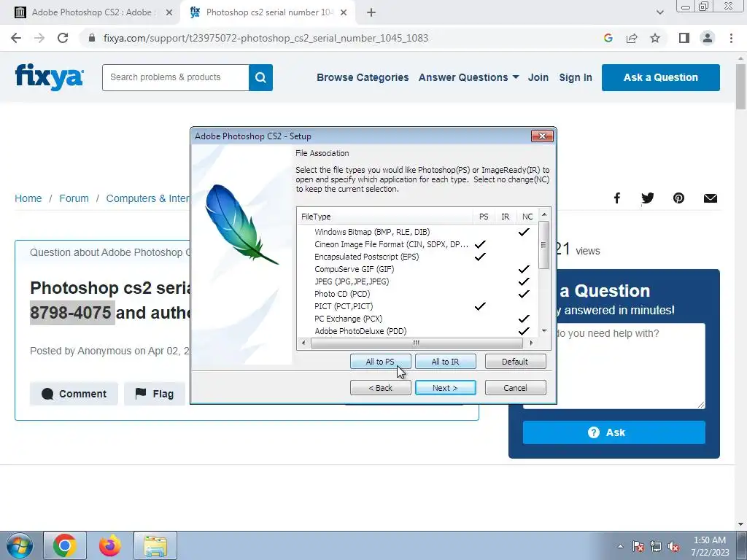747x560 pixels.
Task: Click < Back in setup dialog
Action: pos(380,388)
